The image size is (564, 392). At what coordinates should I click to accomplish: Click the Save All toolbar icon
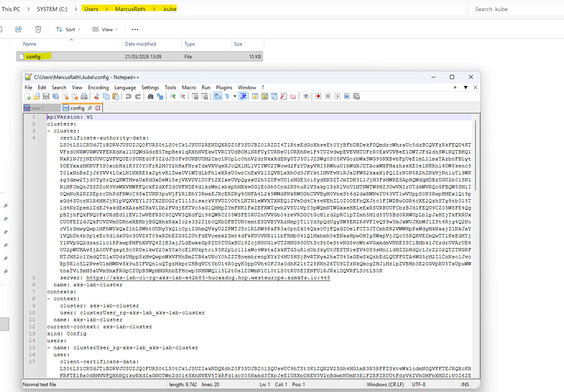pyautogui.click(x=56, y=96)
